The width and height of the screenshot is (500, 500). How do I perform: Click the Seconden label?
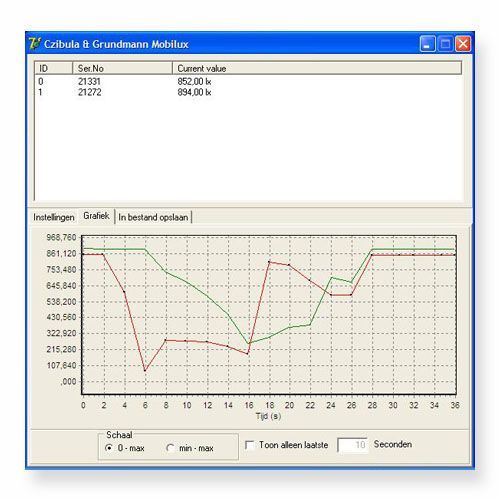point(393,444)
